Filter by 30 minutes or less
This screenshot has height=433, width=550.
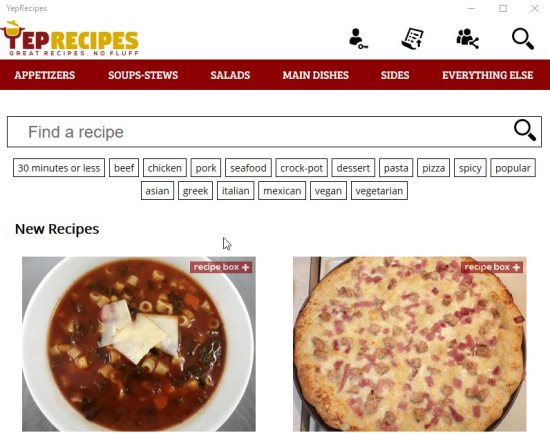click(x=59, y=168)
